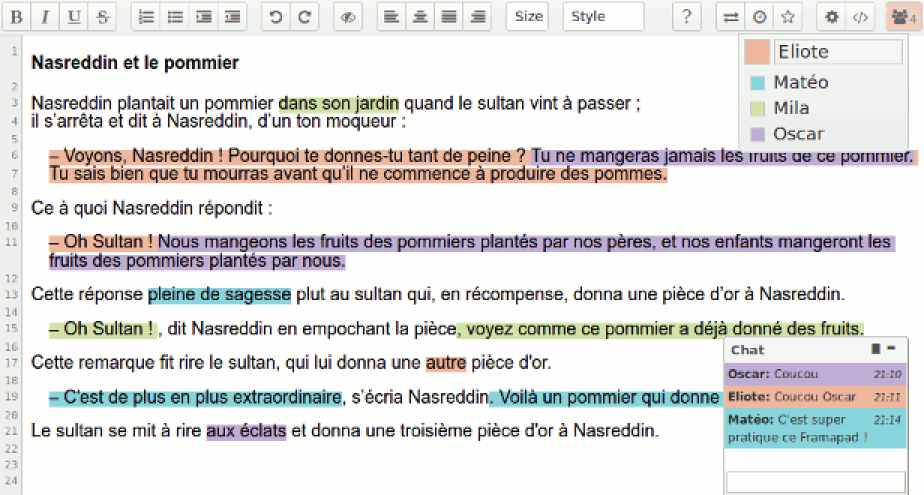Toggle the users list panel
The width and height of the screenshot is (924, 495).
coord(903,17)
